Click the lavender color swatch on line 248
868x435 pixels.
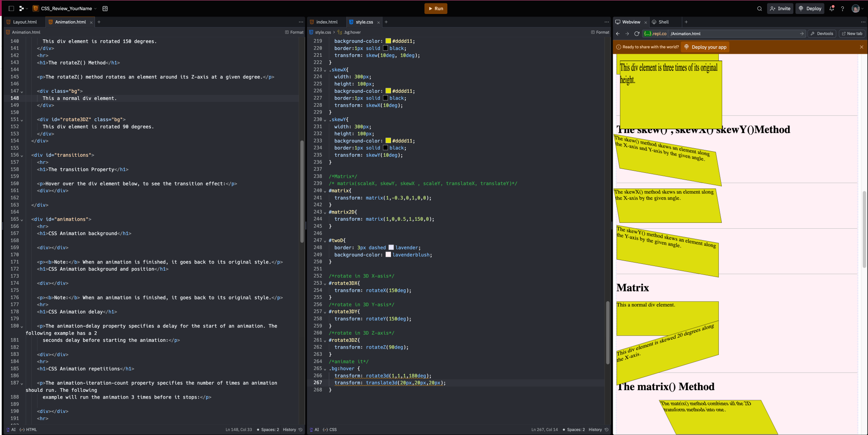pyautogui.click(x=391, y=248)
